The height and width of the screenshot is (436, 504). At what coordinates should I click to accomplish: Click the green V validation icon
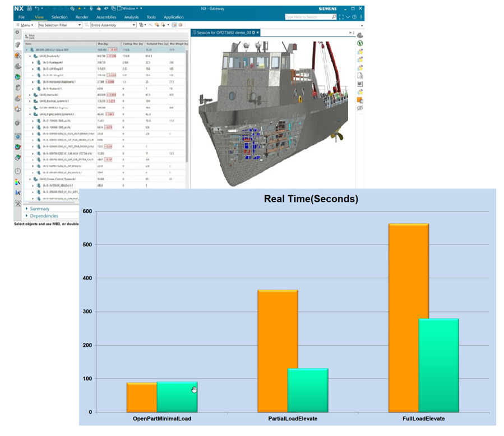(360, 43)
